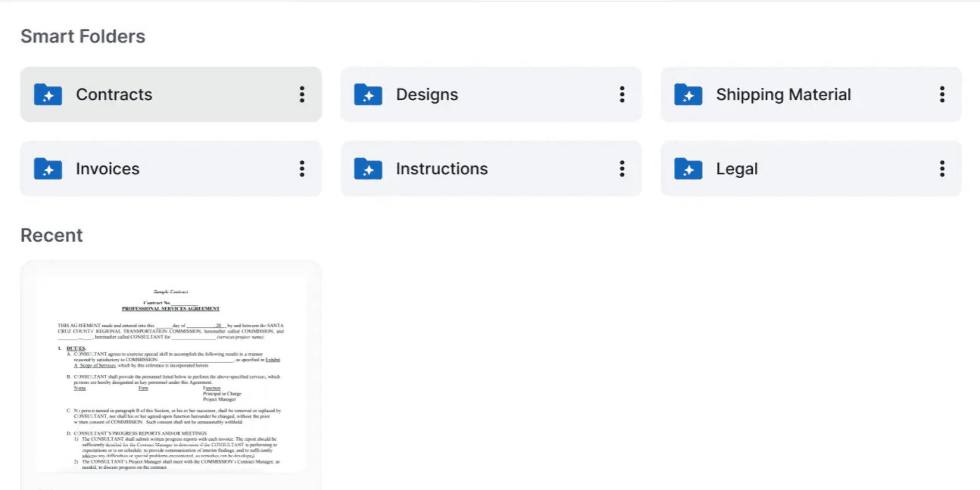Open the Legal folder by its label
980x490 pixels.
[737, 169]
